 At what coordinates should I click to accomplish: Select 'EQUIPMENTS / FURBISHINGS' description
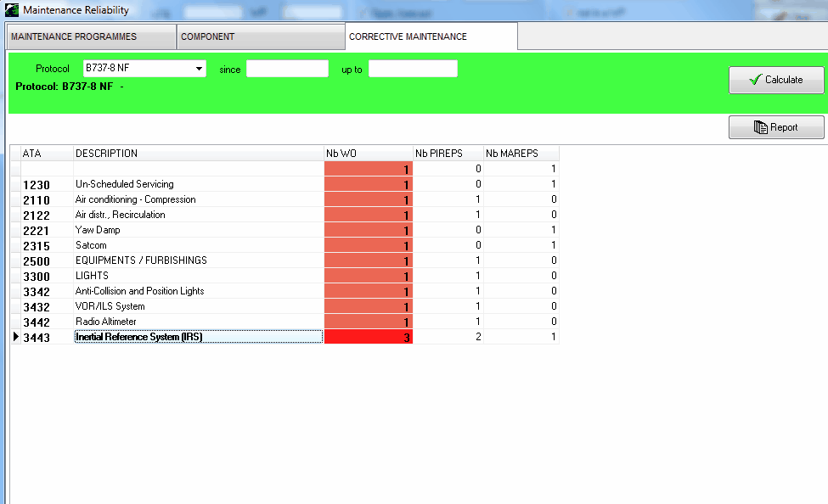point(199,260)
